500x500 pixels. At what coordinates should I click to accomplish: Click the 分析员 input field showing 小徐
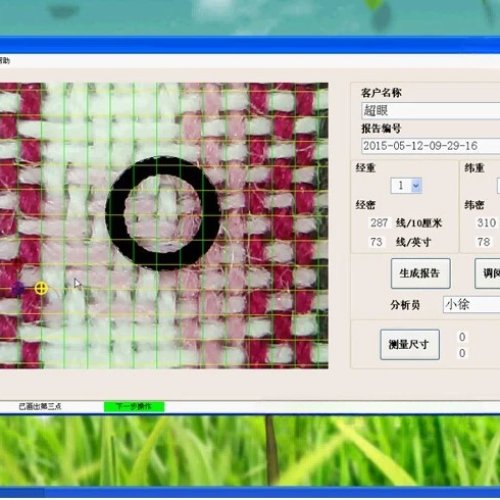click(x=472, y=304)
